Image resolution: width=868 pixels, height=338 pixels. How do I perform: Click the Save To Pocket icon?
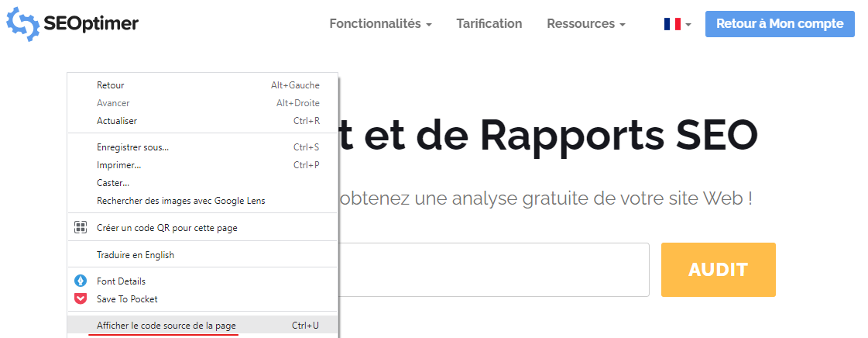(81, 299)
